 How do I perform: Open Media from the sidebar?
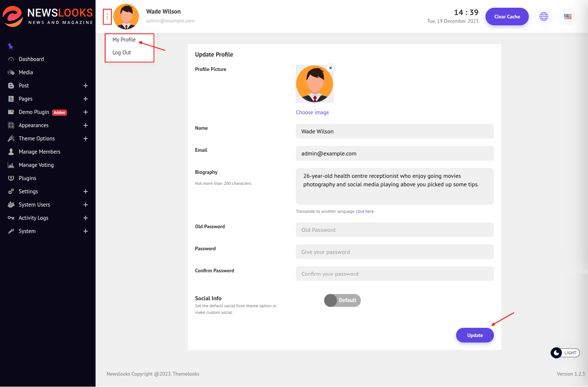tap(26, 72)
